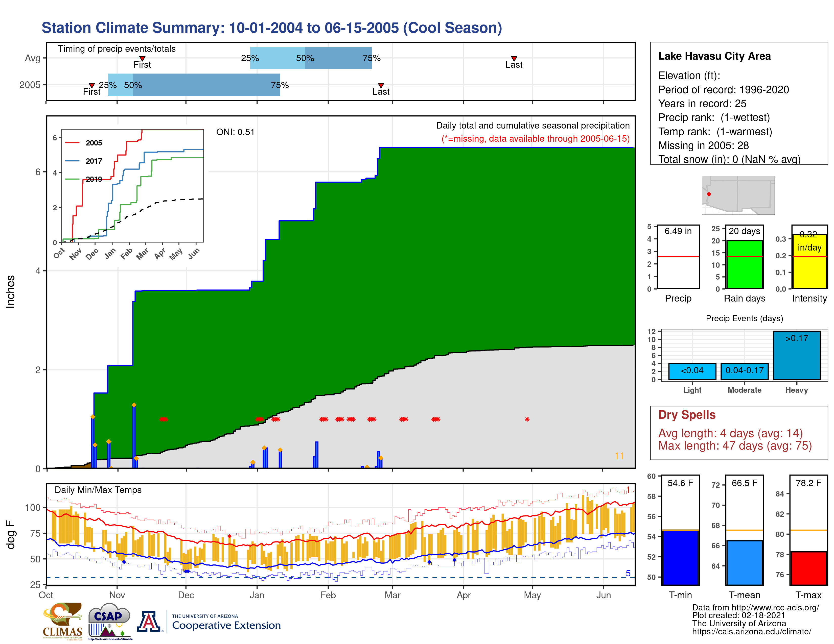This screenshot has height=644, width=834.
Task: Click the red station dot on map
Action: 709,194
